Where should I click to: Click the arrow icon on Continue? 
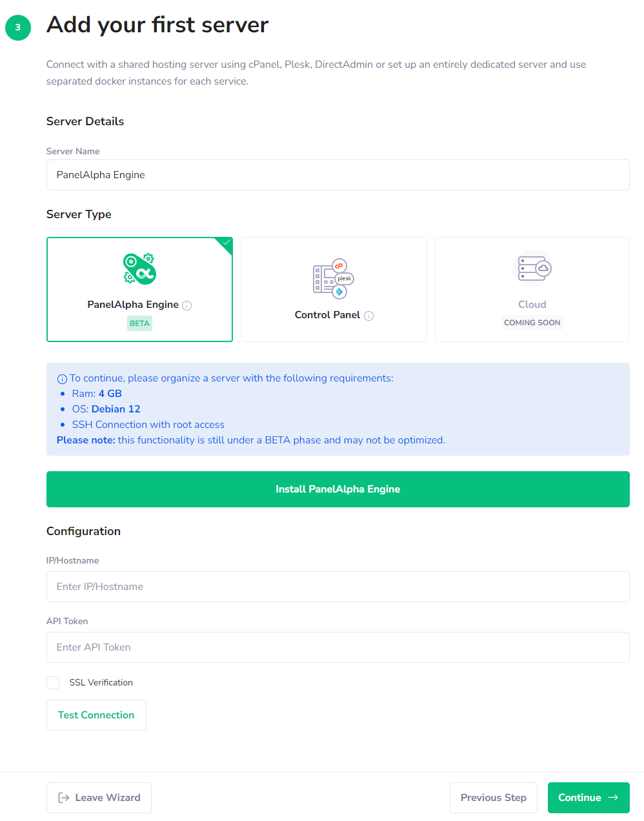613,798
